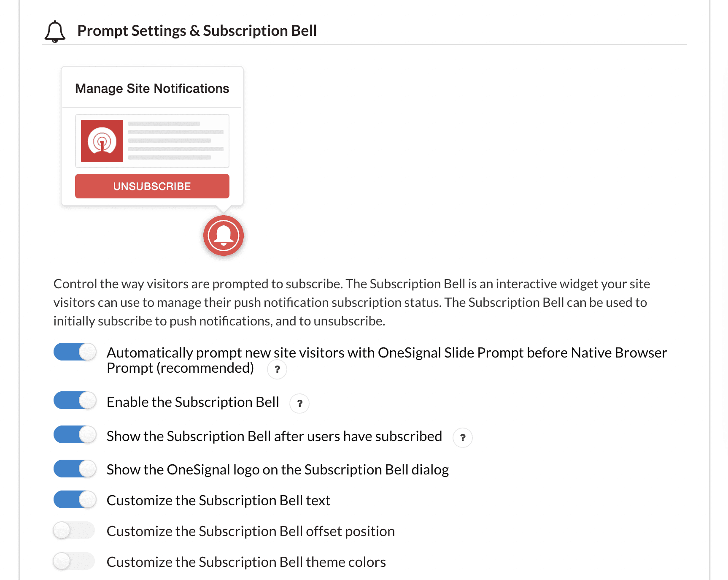Click the bell icon beside the section heading
The height and width of the screenshot is (580, 728).
pos(55,32)
